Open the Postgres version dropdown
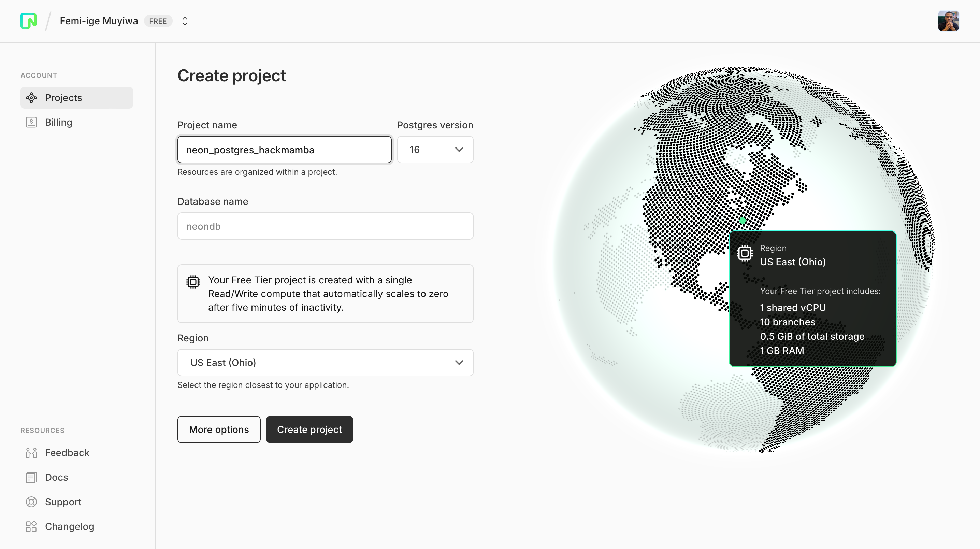The image size is (980, 549). coord(435,150)
